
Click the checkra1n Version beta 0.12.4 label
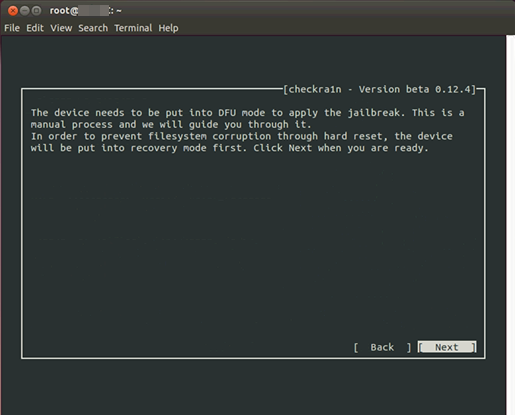click(380, 89)
